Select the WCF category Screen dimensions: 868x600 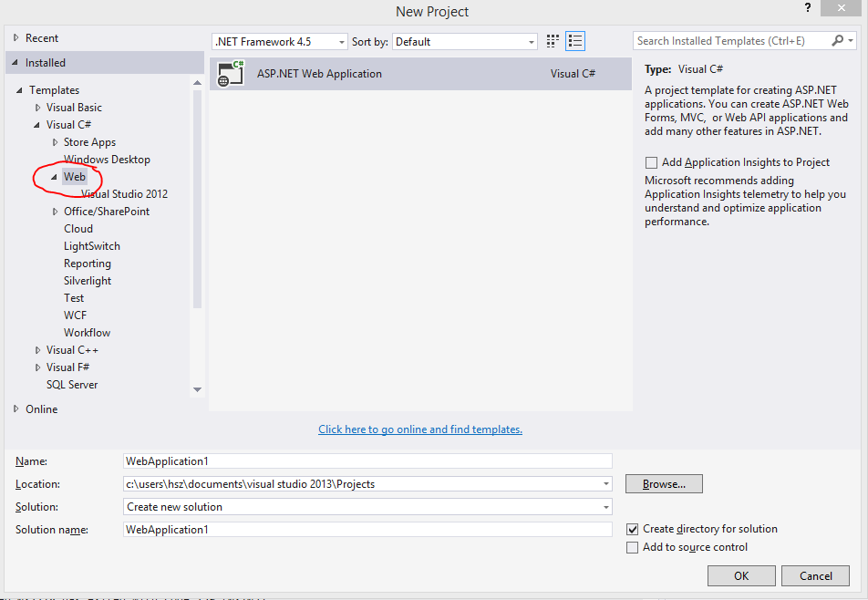pyautogui.click(x=75, y=315)
